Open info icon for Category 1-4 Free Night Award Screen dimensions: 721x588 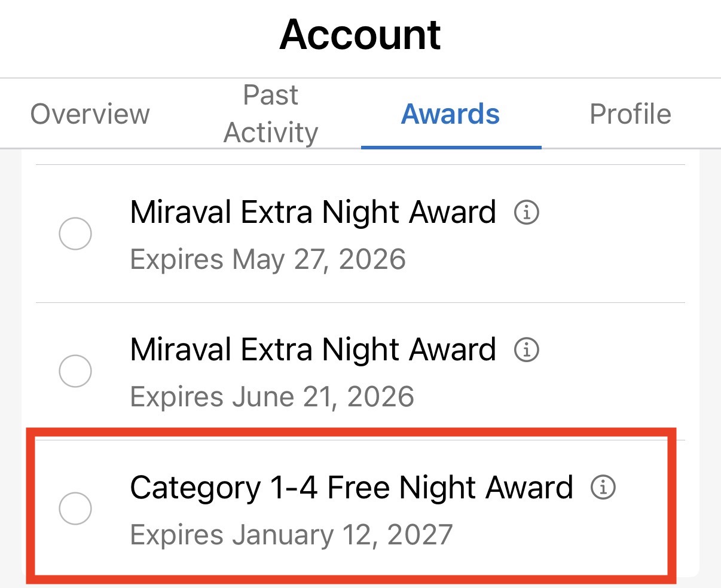(604, 487)
